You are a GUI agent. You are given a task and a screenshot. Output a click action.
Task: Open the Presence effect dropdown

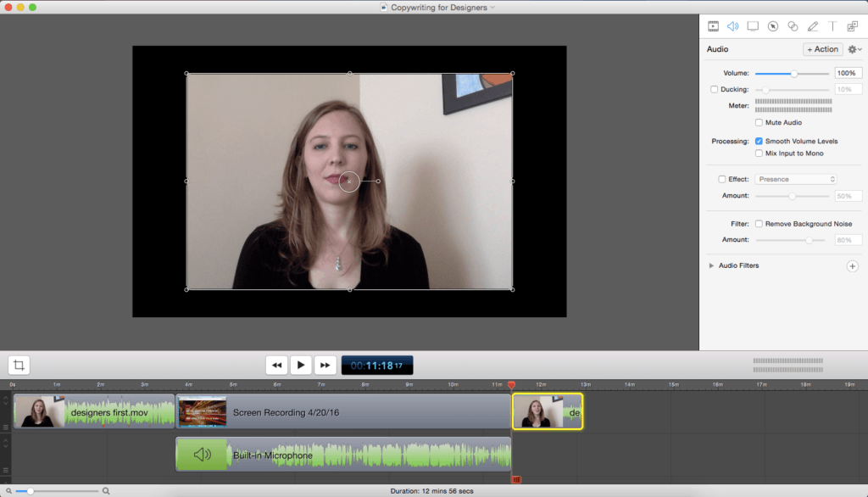[796, 179]
